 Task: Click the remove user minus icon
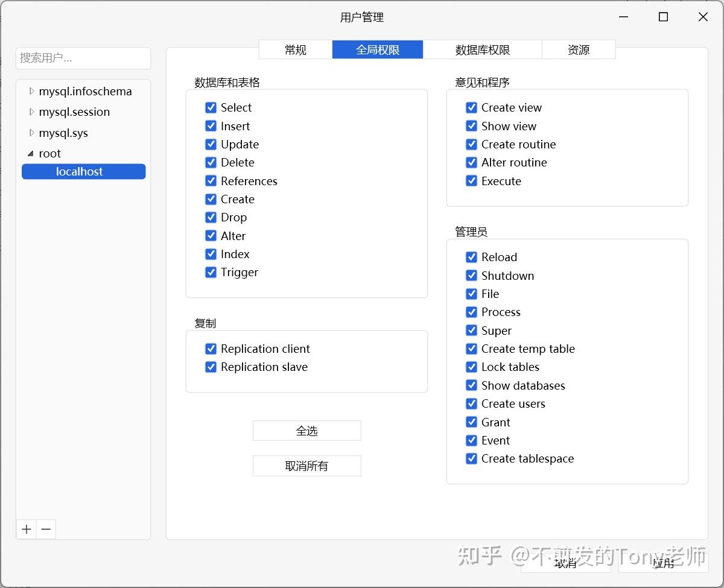(x=46, y=529)
